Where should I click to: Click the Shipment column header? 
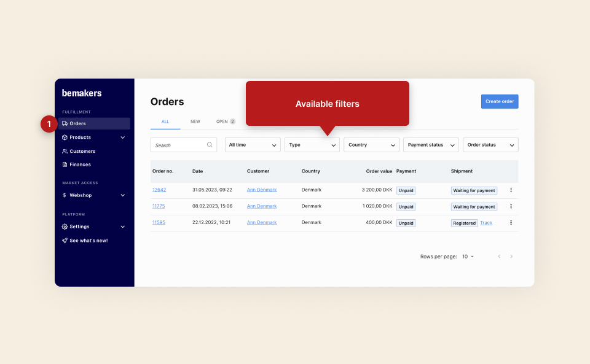[x=462, y=171]
